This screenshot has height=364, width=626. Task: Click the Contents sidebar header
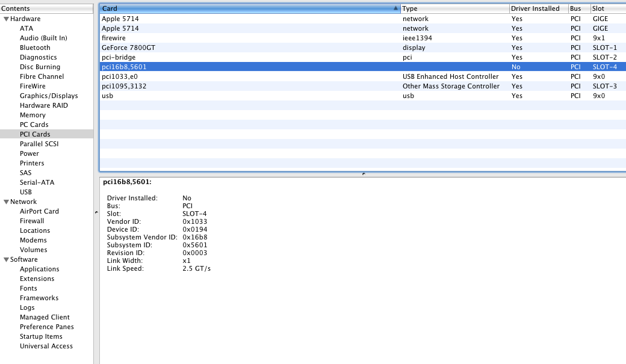tap(46, 8)
